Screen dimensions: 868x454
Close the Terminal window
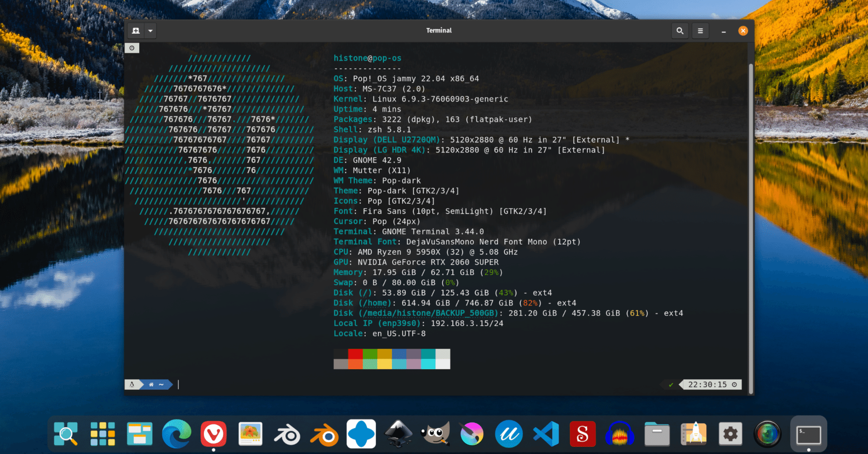tap(743, 31)
